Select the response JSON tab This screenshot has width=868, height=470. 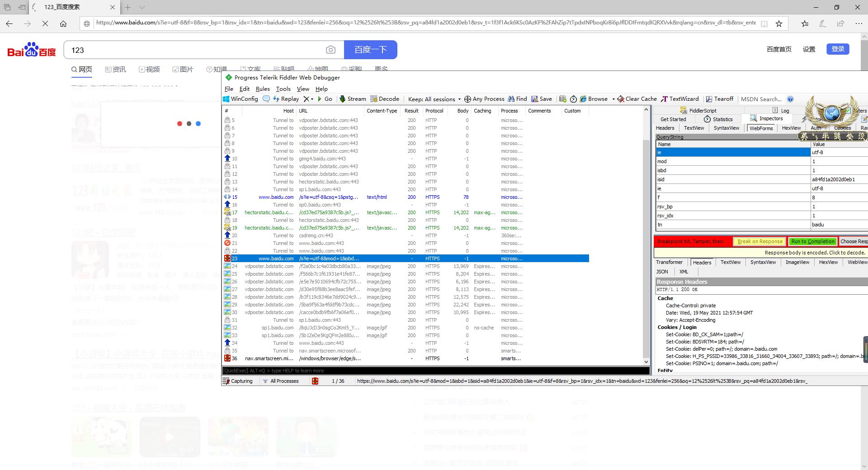[x=662, y=272]
